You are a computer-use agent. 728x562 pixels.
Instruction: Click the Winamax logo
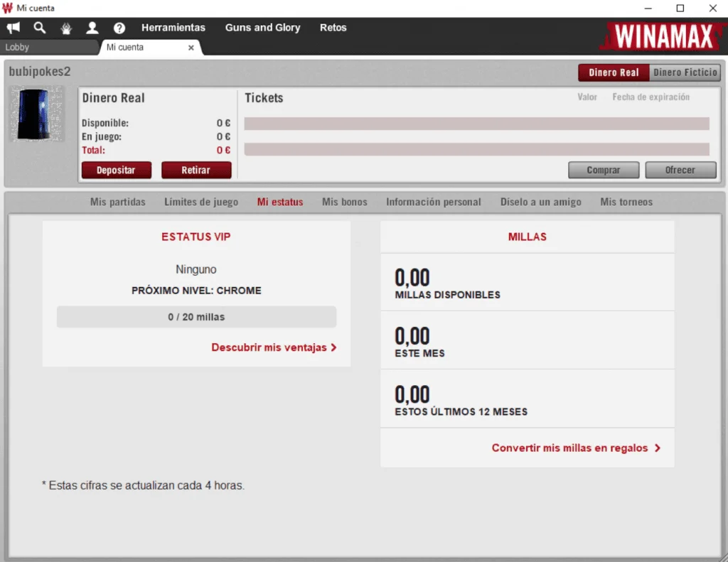point(662,36)
